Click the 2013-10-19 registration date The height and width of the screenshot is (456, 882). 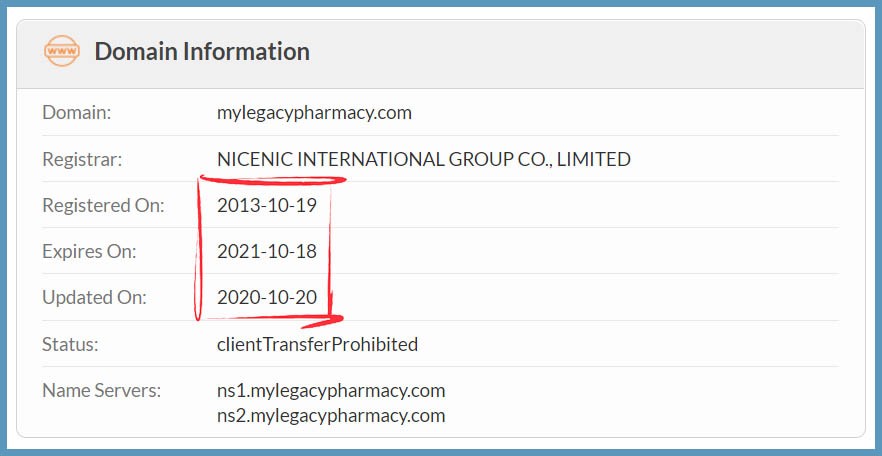click(x=267, y=206)
